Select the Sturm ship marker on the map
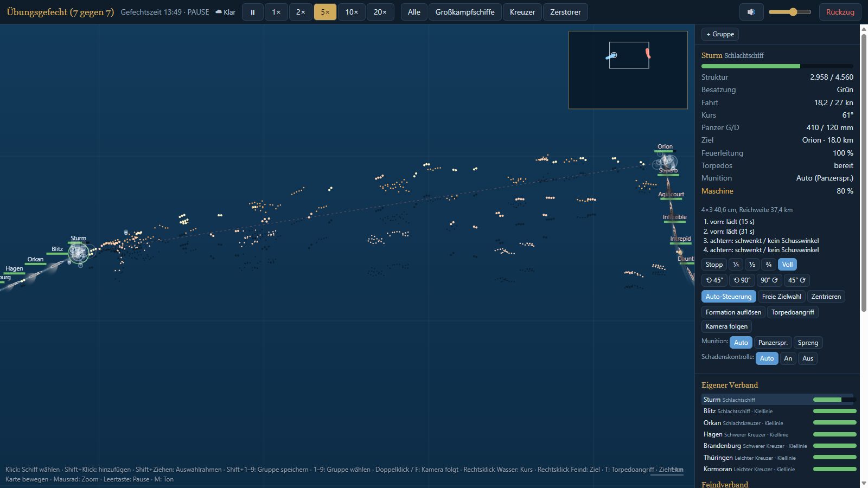Viewport: 868px width, 488px height. point(79,253)
